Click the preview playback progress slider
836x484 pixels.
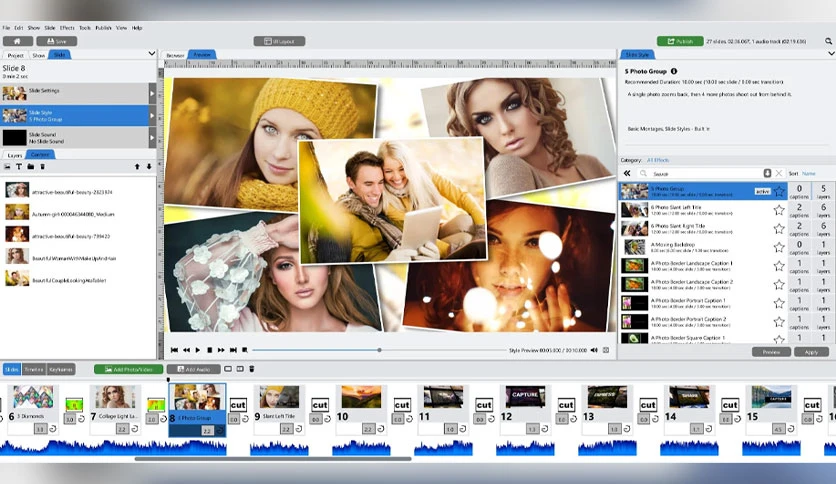click(379, 350)
